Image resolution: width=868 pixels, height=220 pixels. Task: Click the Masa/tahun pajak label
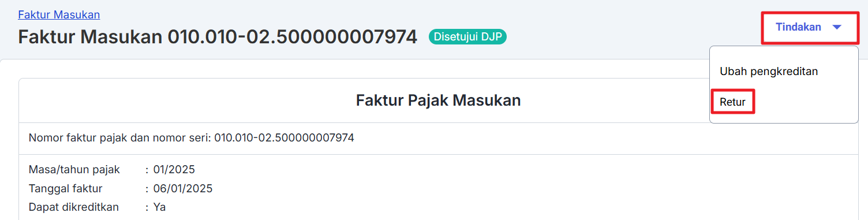pyautogui.click(x=74, y=169)
